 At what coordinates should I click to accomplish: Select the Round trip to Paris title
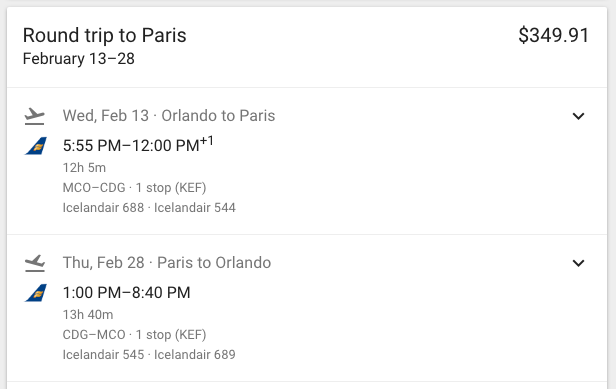104,35
